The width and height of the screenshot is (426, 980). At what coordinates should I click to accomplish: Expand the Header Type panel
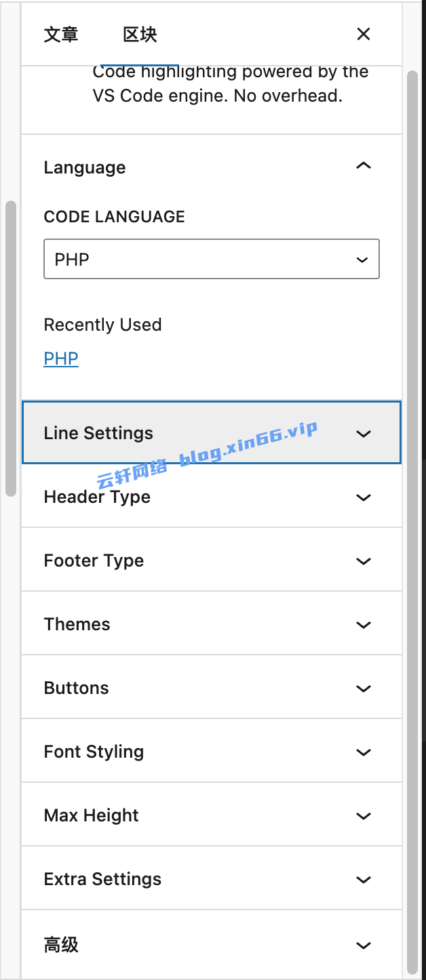click(212, 497)
